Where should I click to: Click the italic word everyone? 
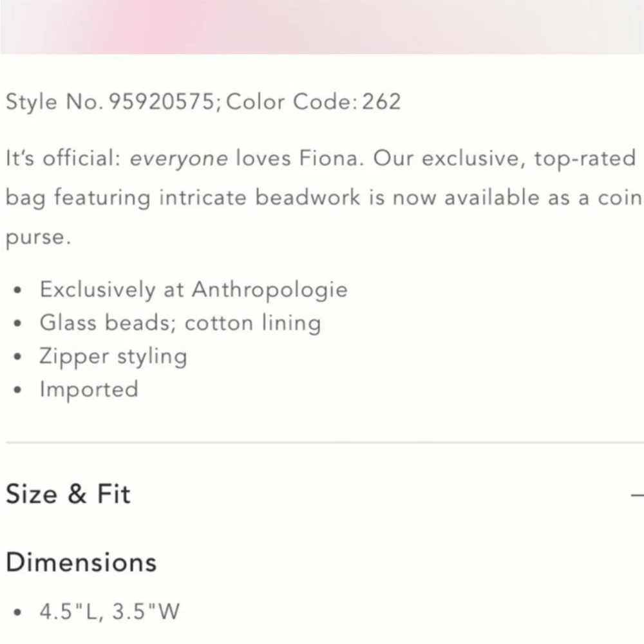click(178, 159)
